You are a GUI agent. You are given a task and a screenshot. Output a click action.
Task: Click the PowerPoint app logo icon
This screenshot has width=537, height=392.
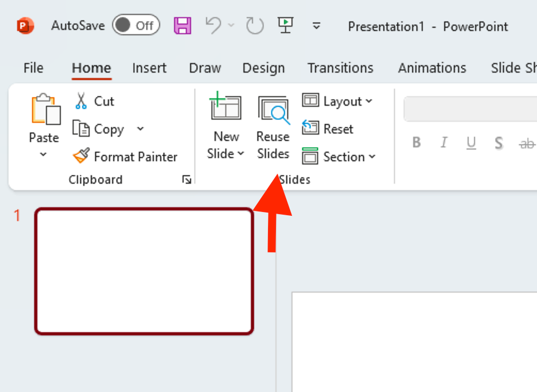click(x=25, y=26)
